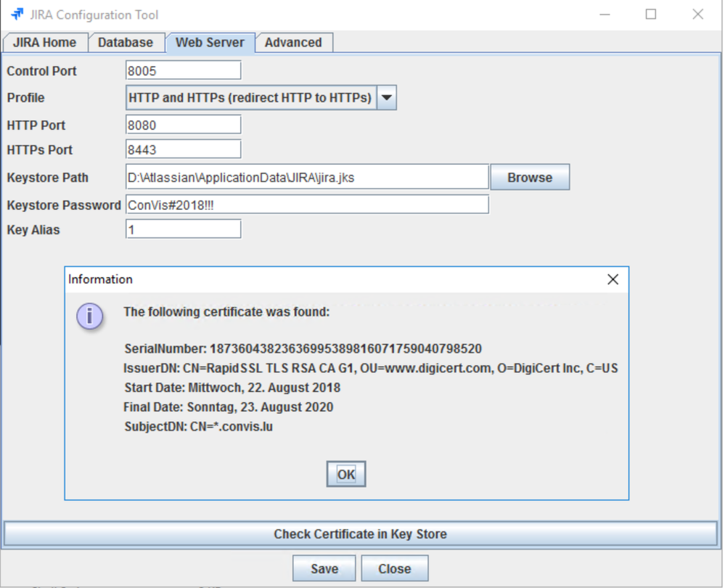The height and width of the screenshot is (588, 725).
Task: Click Check Certificate in Key Store
Action: pyautogui.click(x=360, y=534)
